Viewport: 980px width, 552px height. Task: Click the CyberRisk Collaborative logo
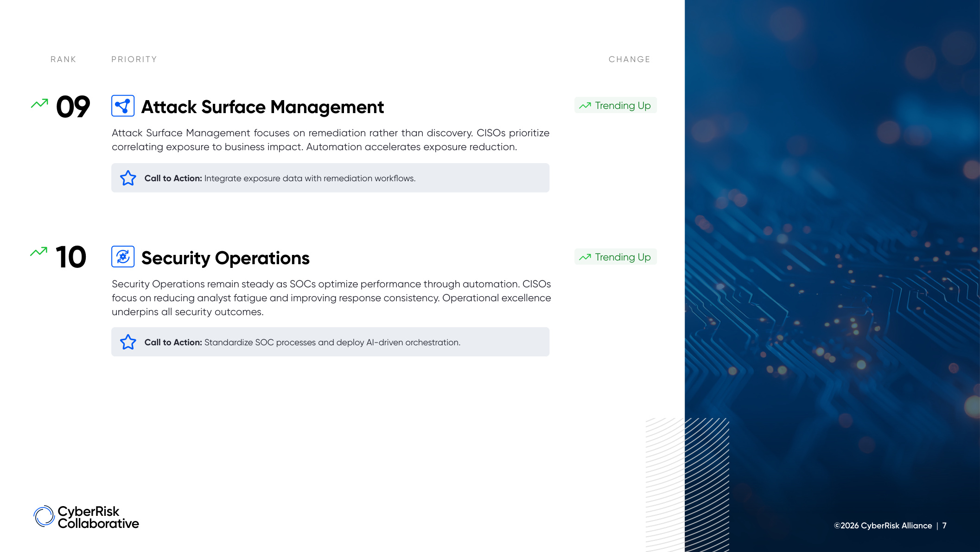point(86,517)
